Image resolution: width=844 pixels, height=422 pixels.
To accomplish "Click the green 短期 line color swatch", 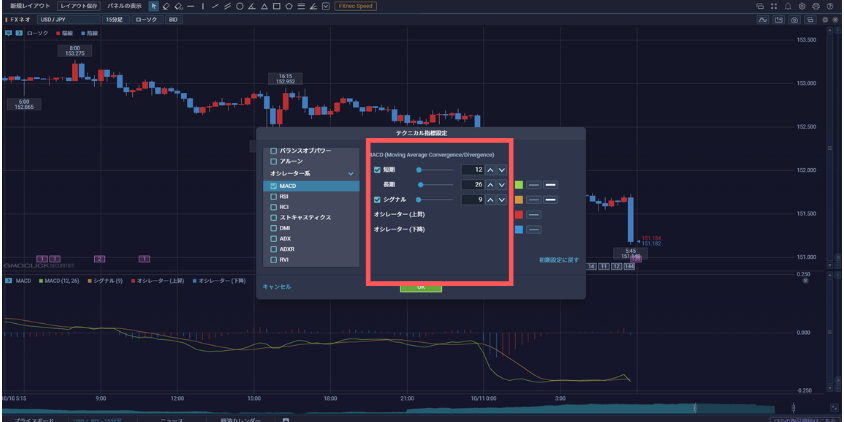I will (518, 185).
